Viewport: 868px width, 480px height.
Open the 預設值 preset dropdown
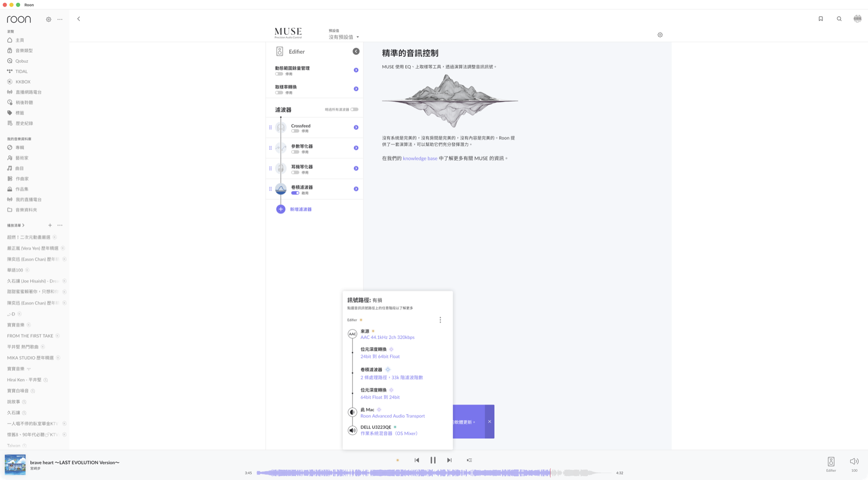[344, 37]
